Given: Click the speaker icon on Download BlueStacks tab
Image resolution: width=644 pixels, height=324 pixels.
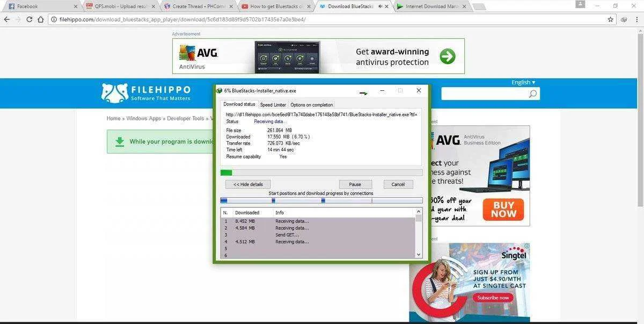Looking at the screenshot, I should (380, 6).
